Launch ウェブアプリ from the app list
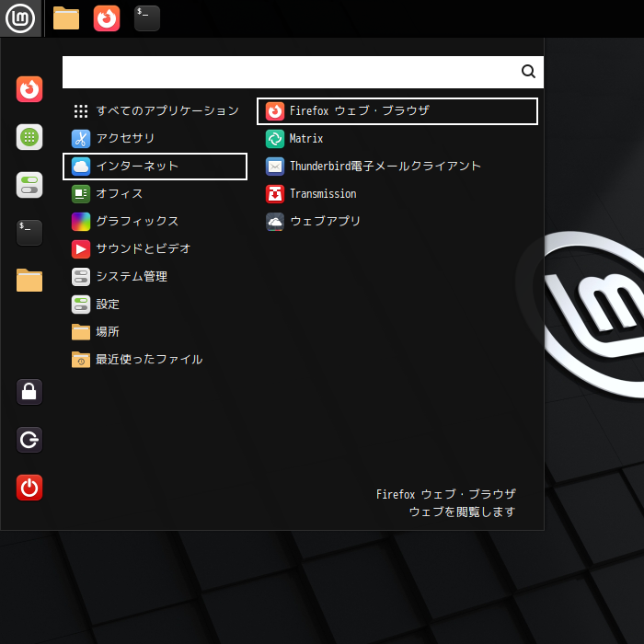Screen dimensions: 644x644 click(397, 222)
